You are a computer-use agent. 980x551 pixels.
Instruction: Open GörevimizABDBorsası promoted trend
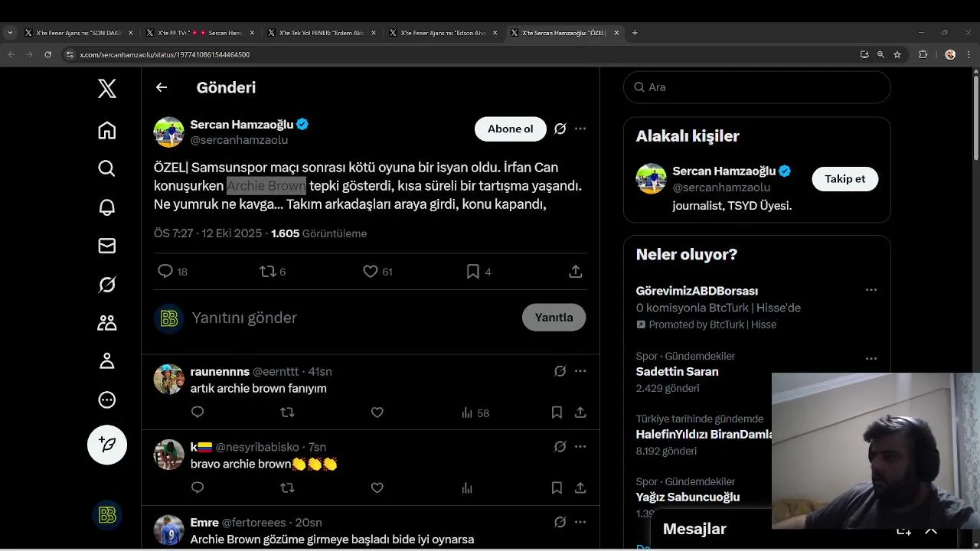pyautogui.click(x=697, y=291)
